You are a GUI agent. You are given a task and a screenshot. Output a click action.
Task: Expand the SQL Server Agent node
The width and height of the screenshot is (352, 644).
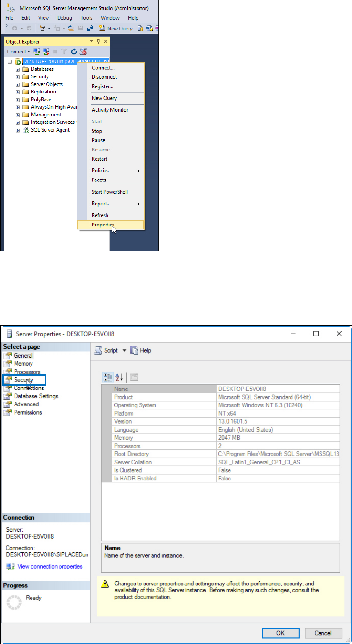pyautogui.click(x=18, y=130)
